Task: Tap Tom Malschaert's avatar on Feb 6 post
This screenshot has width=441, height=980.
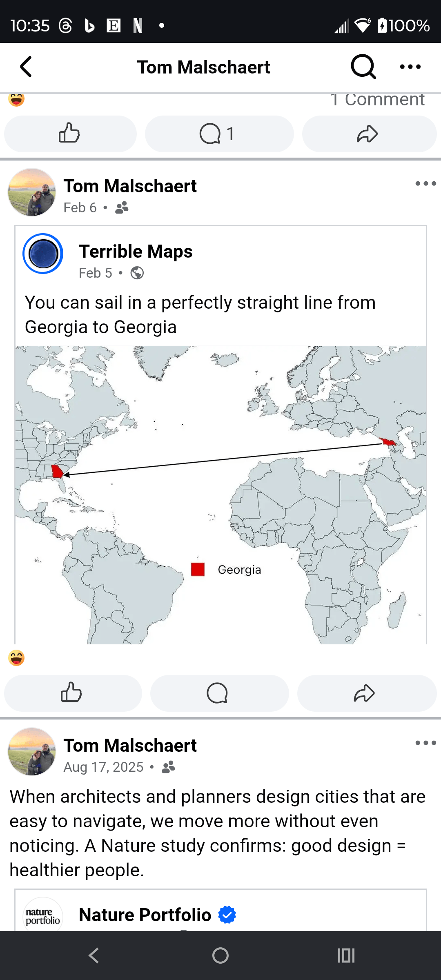Action: click(32, 192)
